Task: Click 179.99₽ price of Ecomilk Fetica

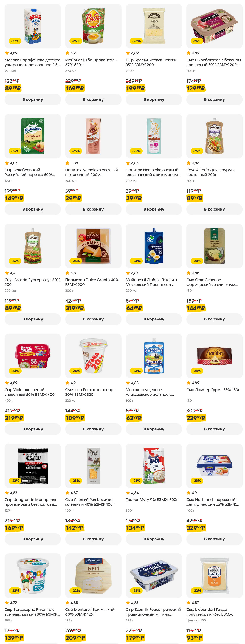Action: pyautogui.click(x=135, y=637)
